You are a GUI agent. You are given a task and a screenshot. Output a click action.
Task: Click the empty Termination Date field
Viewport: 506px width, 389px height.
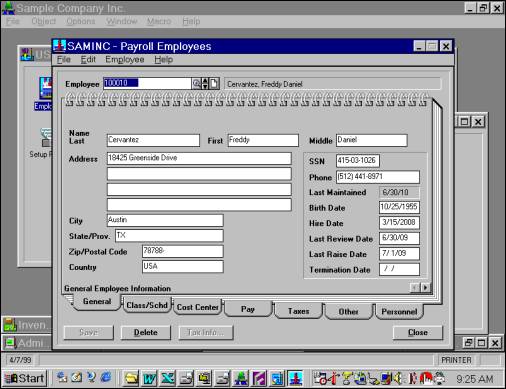click(399, 269)
